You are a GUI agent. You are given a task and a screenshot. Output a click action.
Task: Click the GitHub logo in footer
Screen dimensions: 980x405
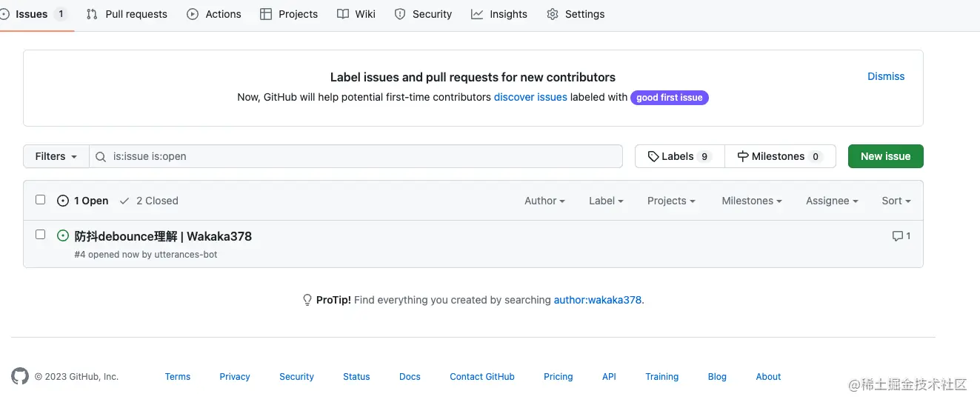click(x=20, y=376)
